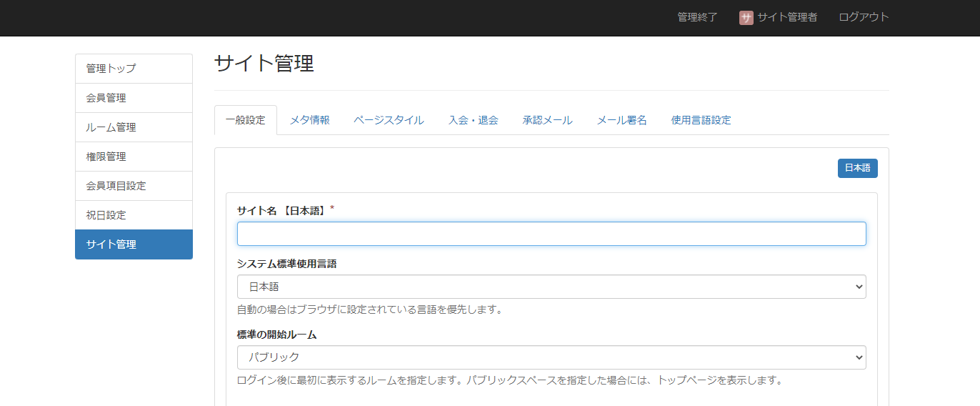Expand the 標準の開始ルーム dropdown
The height and width of the screenshot is (406, 980).
(x=551, y=357)
